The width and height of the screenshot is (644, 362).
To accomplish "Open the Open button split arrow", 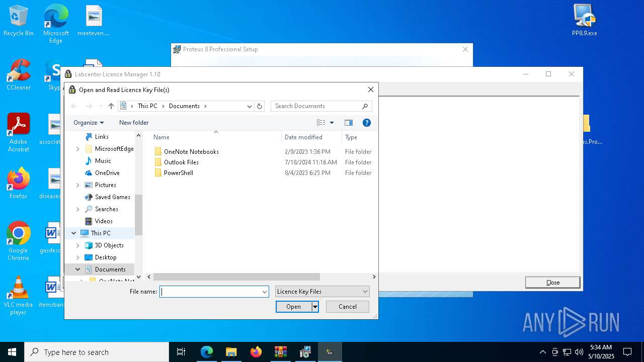I will point(315,307).
